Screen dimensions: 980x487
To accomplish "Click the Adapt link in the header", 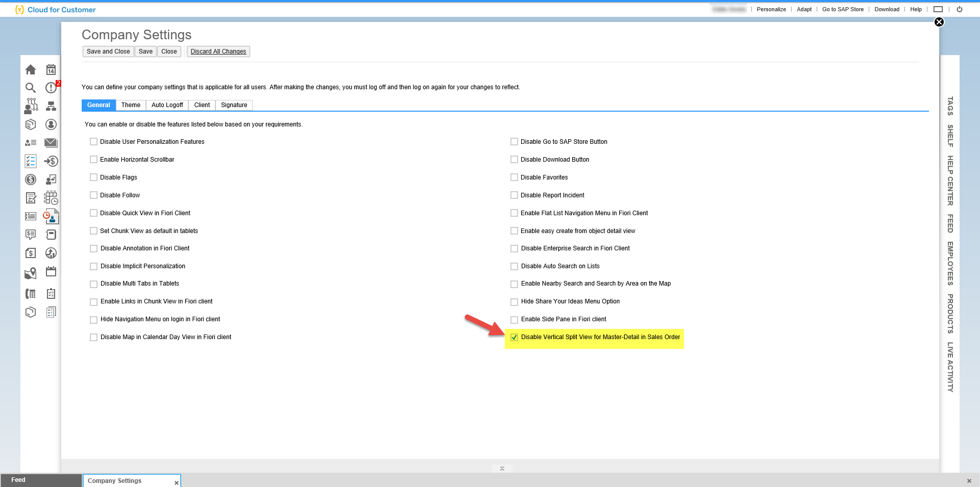I will pyautogui.click(x=804, y=9).
